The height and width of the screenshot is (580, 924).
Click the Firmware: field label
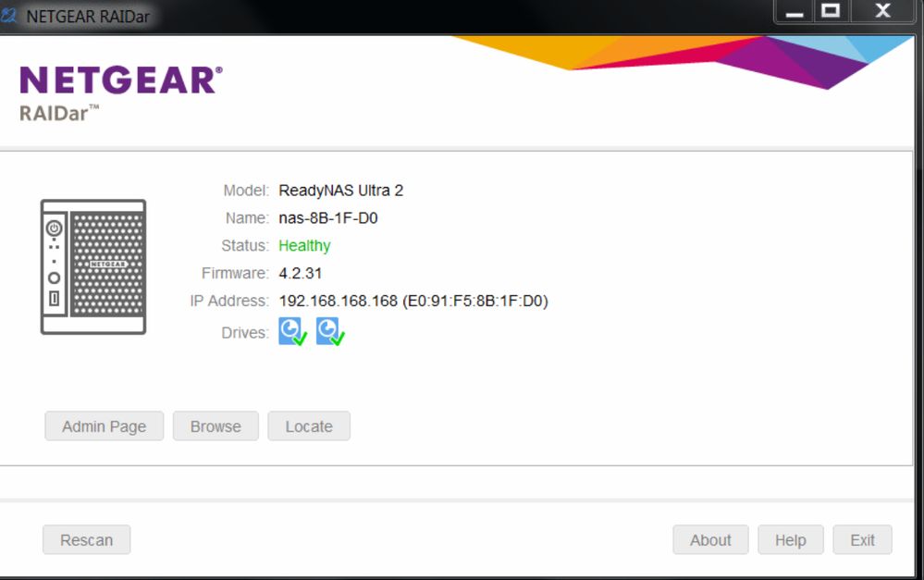(x=235, y=274)
